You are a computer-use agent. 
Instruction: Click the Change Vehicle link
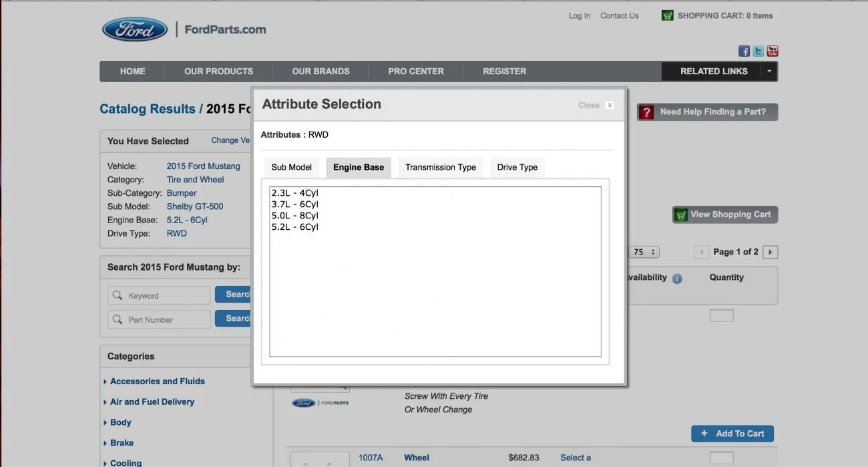(231, 140)
